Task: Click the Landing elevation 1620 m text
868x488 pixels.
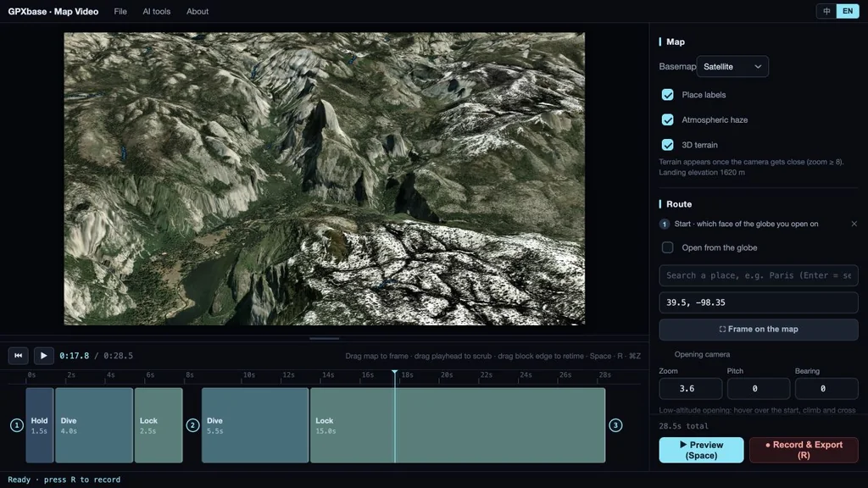Action: coord(702,172)
